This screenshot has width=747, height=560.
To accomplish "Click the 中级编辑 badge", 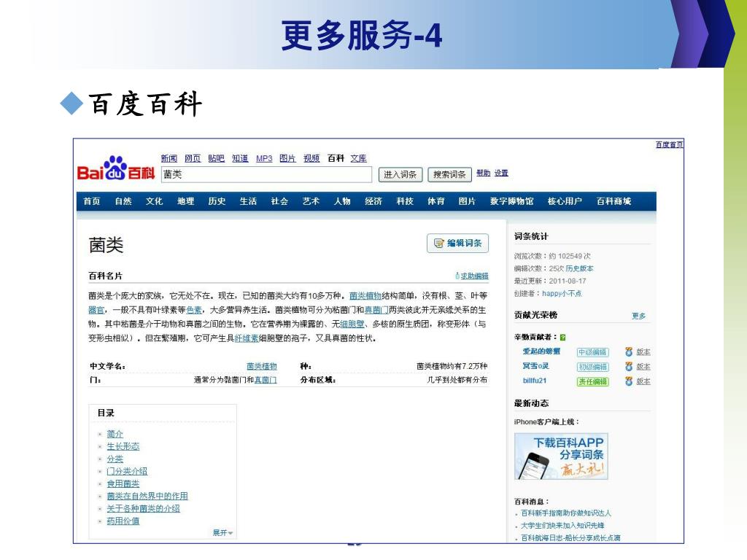I will click(592, 352).
